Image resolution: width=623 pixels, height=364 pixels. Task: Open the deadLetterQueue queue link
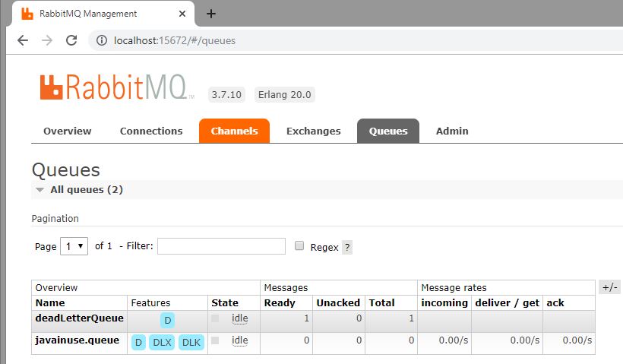[x=79, y=318]
